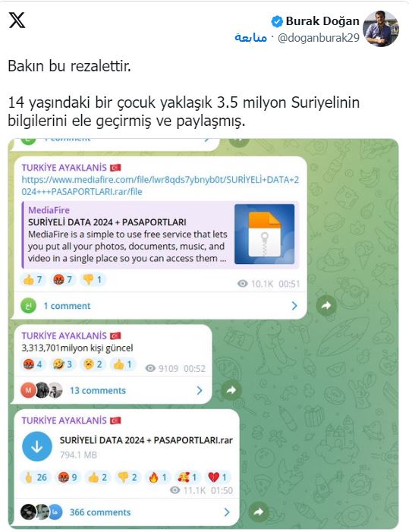Open the @doganburak29 handle
Viewport: 409px width, 532px height.
pyautogui.click(x=319, y=38)
